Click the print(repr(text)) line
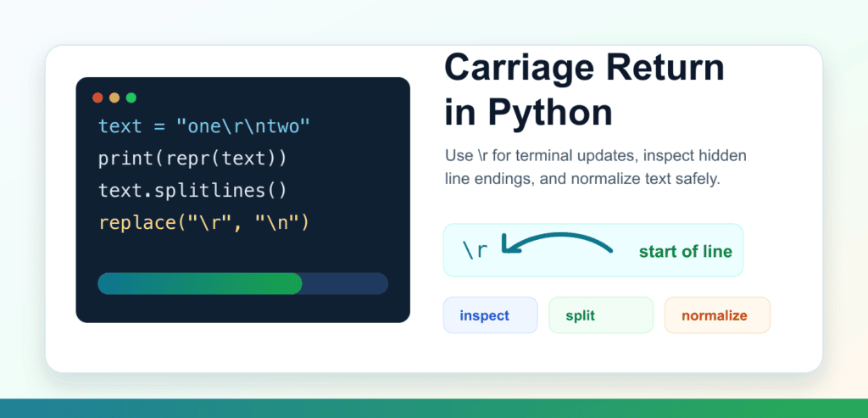Image resolution: width=868 pixels, height=418 pixels. 192,159
